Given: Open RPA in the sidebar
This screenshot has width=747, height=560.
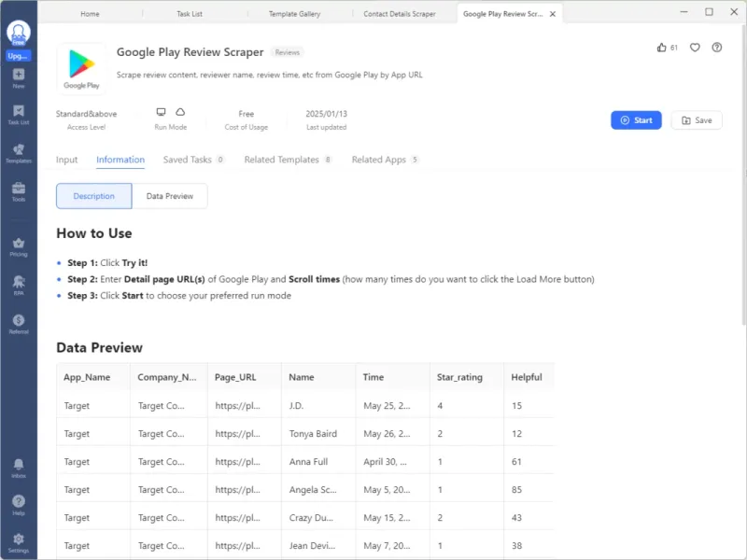Looking at the screenshot, I should coord(19,286).
